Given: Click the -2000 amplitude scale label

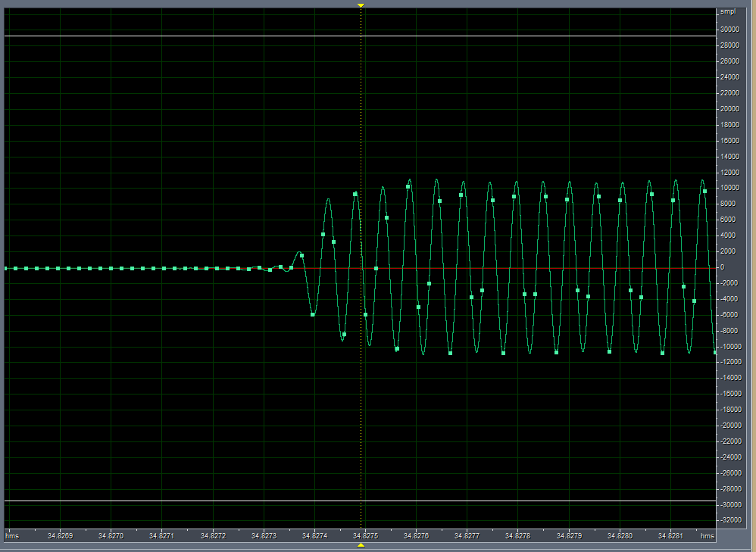Looking at the screenshot, I should tap(728, 283).
